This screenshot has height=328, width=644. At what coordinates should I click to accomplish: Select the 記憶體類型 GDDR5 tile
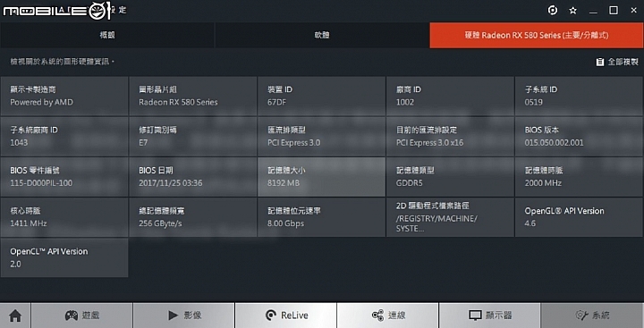(x=450, y=177)
